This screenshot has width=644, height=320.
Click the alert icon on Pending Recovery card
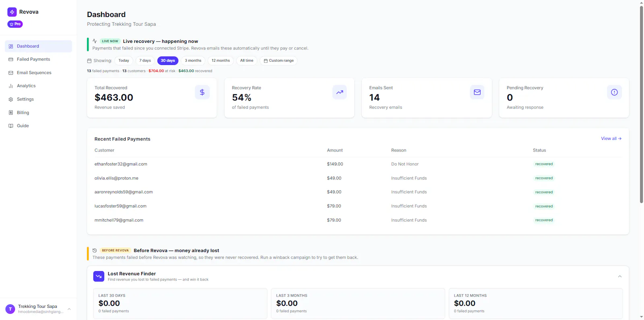[x=614, y=92]
